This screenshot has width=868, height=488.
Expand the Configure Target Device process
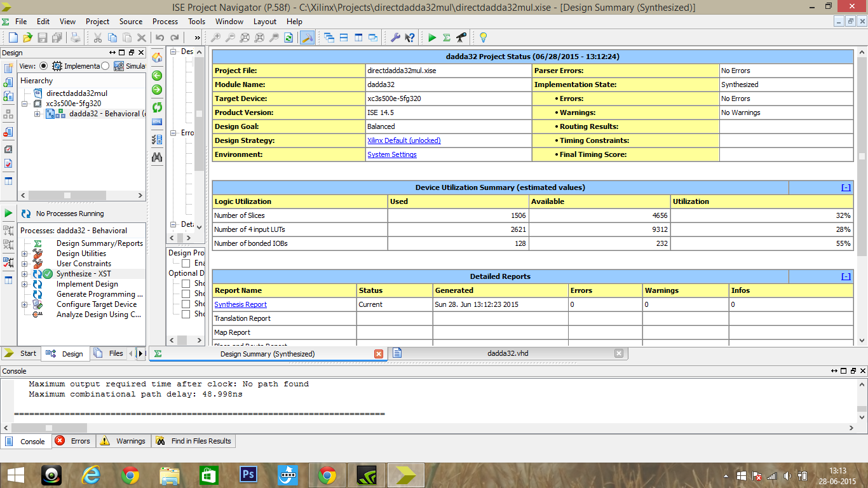click(x=25, y=304)
